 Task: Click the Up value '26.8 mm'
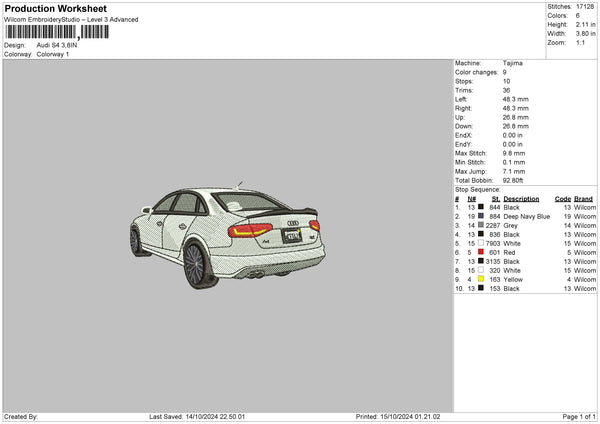(515, 117)
